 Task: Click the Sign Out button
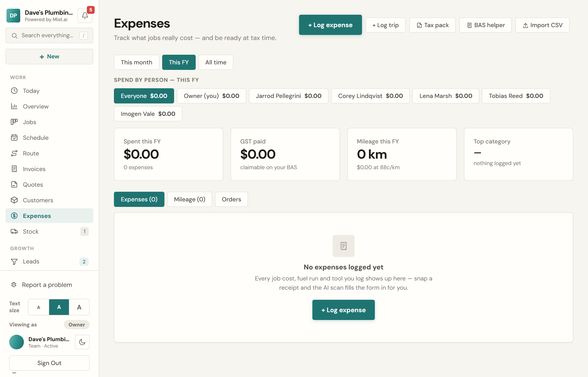pyautogui.click(x=49, y=363)
